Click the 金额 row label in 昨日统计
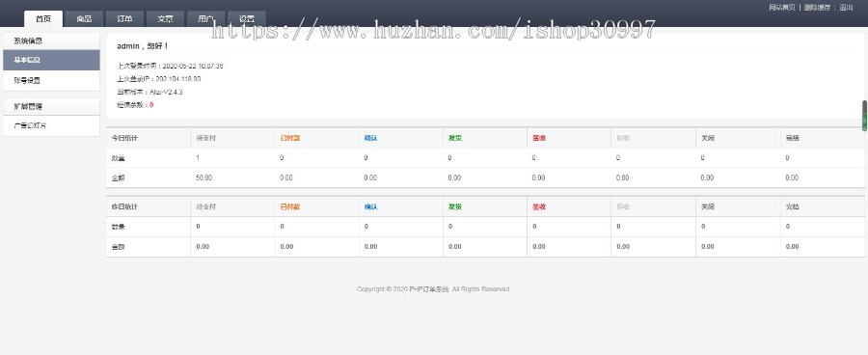 119,246
